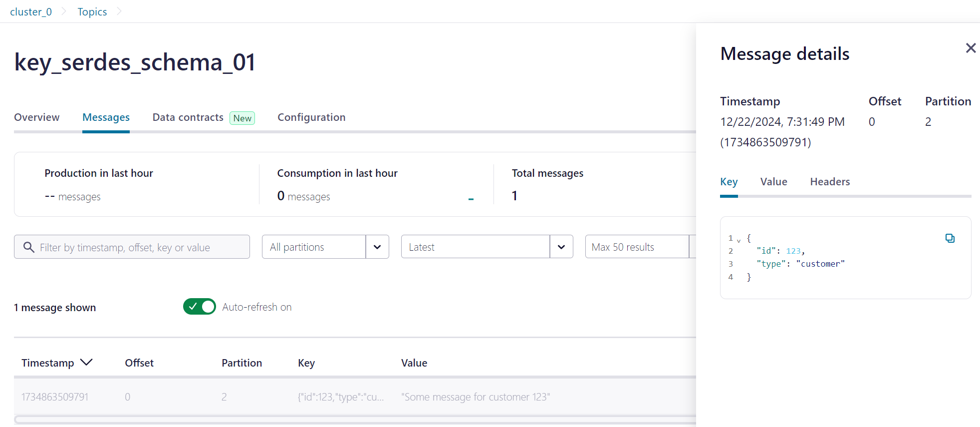This screenshot has height=427, width=980.
Task: View the message Headers tab
Action: click(x=830, y=182)
